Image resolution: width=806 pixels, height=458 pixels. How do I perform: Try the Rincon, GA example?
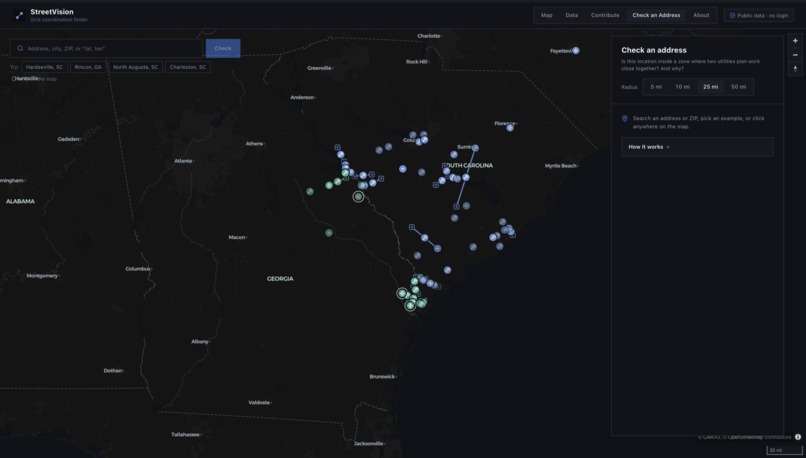click(x=88, y=67)
